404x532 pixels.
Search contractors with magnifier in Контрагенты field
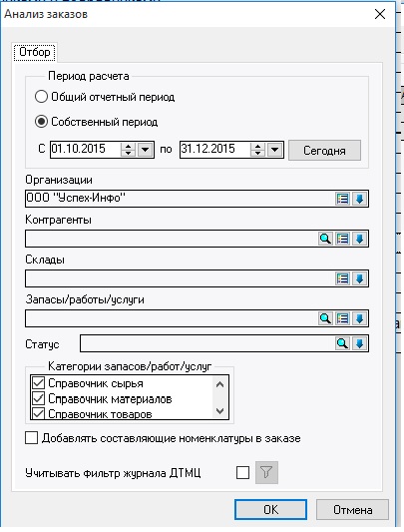click(325, 239)
